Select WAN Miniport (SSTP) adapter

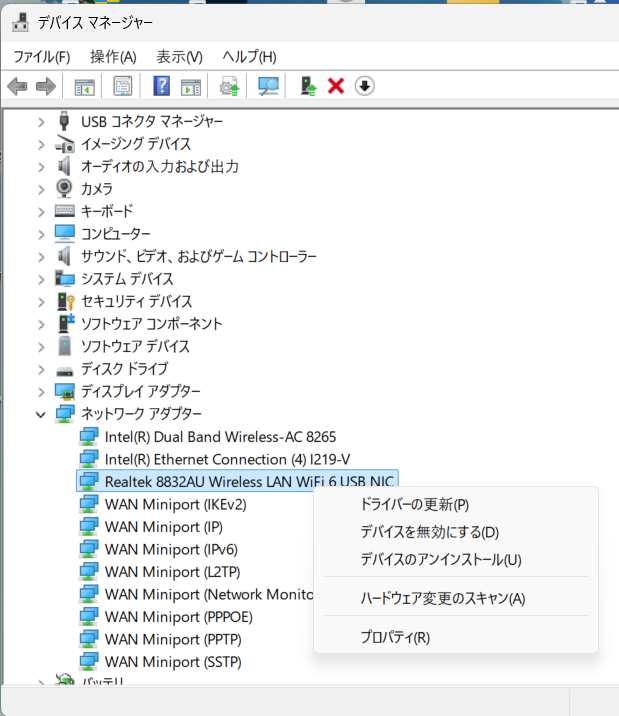(173, 662)
